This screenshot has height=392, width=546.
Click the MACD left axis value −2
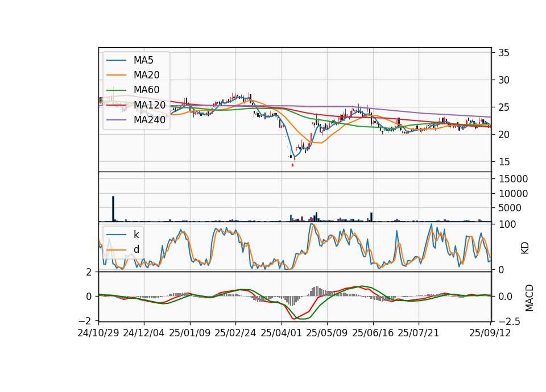85,320
